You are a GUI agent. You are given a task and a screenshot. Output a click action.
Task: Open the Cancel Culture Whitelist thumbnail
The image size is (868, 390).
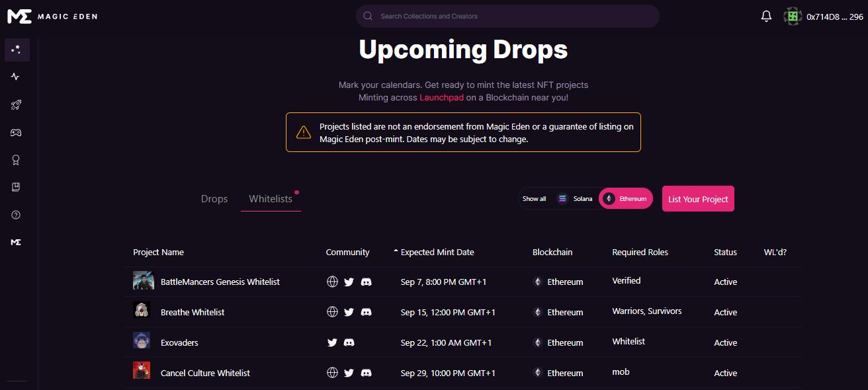142,372
